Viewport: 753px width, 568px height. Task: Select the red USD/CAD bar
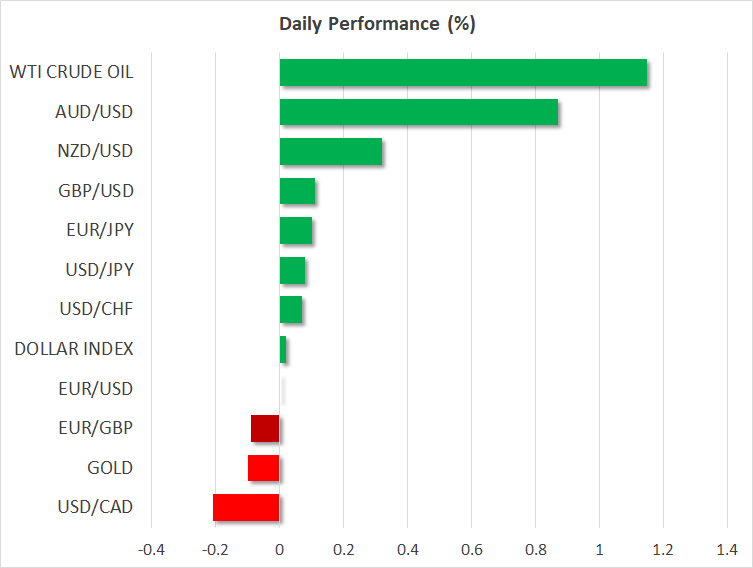[246, 507]
